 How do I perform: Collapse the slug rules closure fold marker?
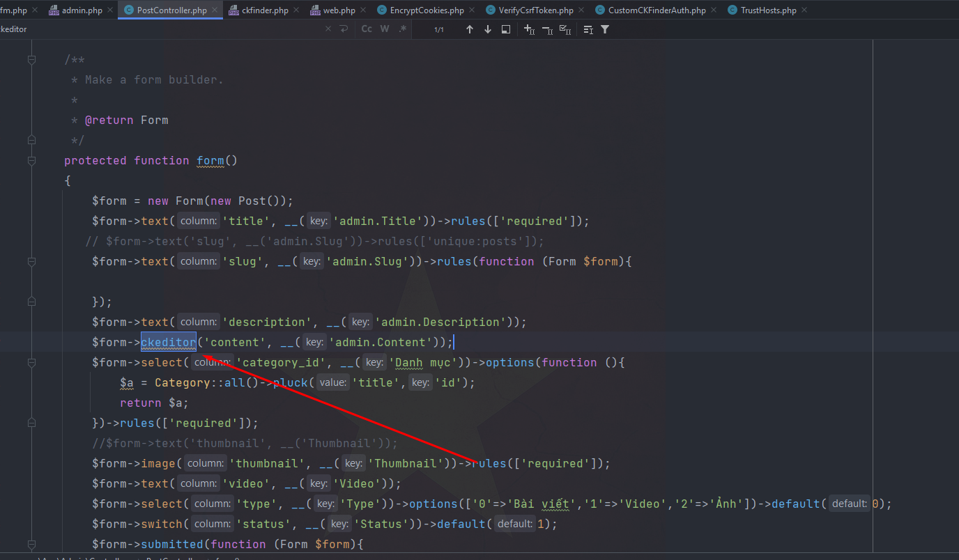click(31, 261)
